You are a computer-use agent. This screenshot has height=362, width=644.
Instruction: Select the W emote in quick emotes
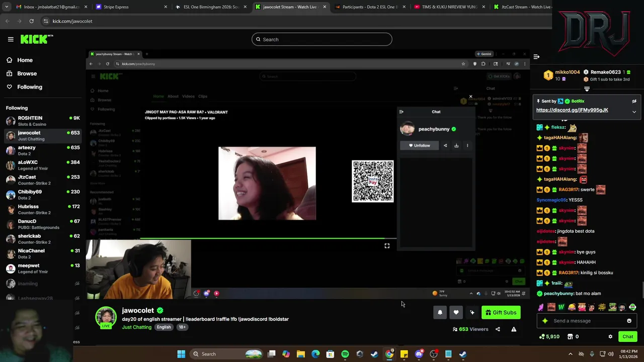[561, 307]
